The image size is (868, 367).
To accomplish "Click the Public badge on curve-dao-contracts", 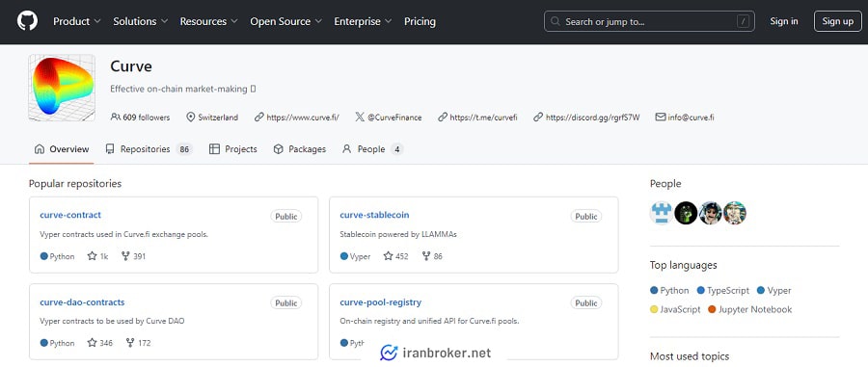I will 286,302.
